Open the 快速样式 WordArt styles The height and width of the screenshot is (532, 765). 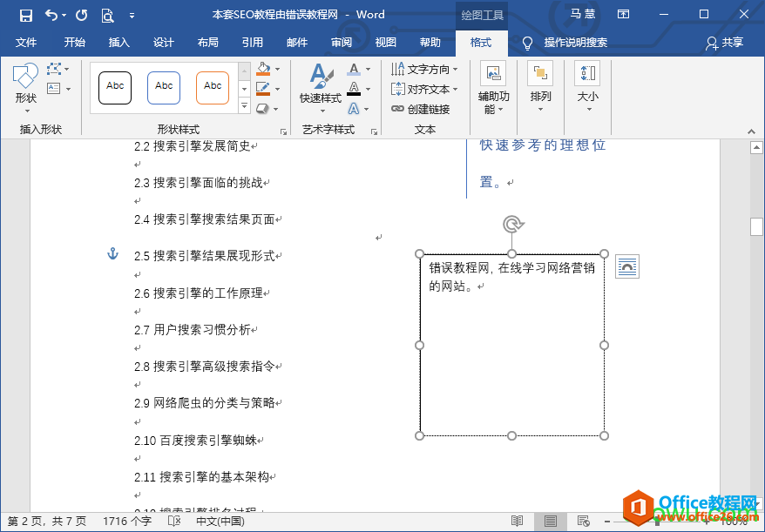[321, 88]
